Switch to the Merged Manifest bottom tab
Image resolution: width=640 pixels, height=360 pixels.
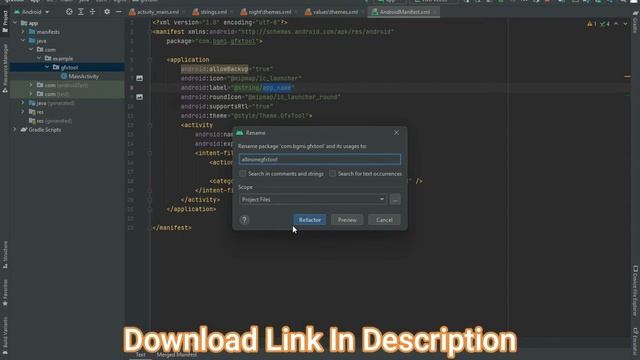point(177,355)
